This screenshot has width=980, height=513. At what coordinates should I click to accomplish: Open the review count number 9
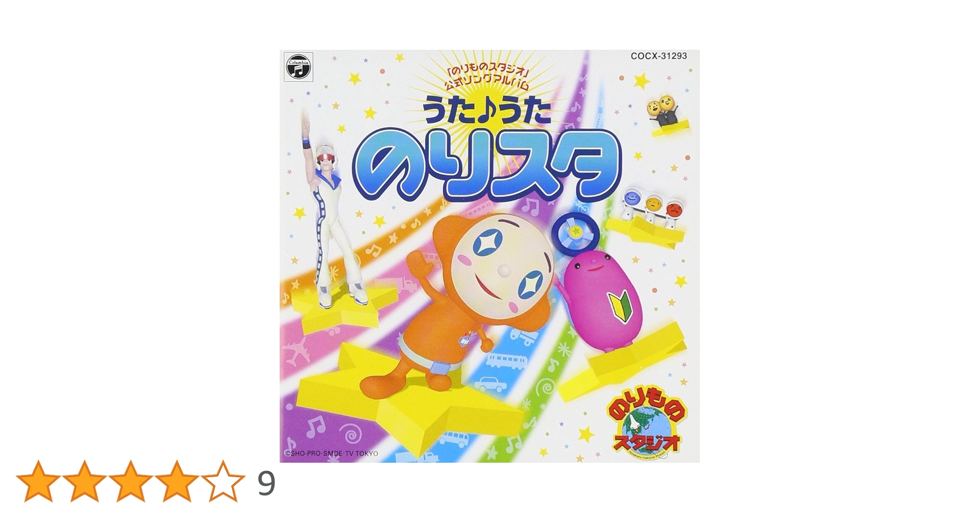click(x=266, y=483)
